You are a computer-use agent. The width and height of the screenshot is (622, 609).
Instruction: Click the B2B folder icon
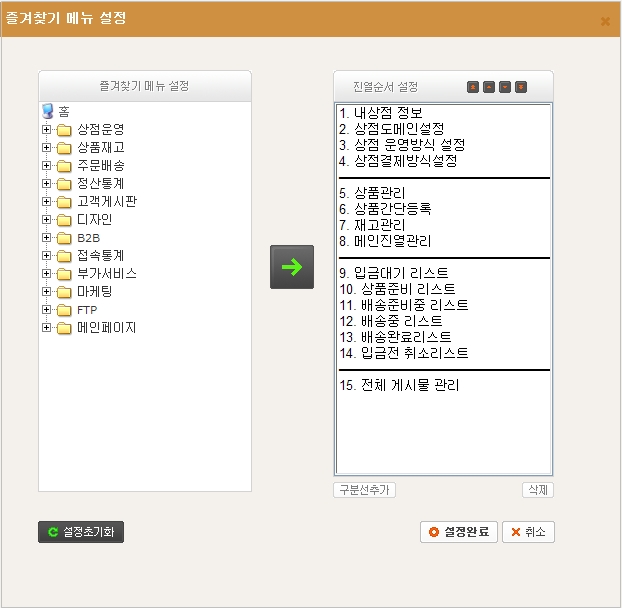[64, 238]
